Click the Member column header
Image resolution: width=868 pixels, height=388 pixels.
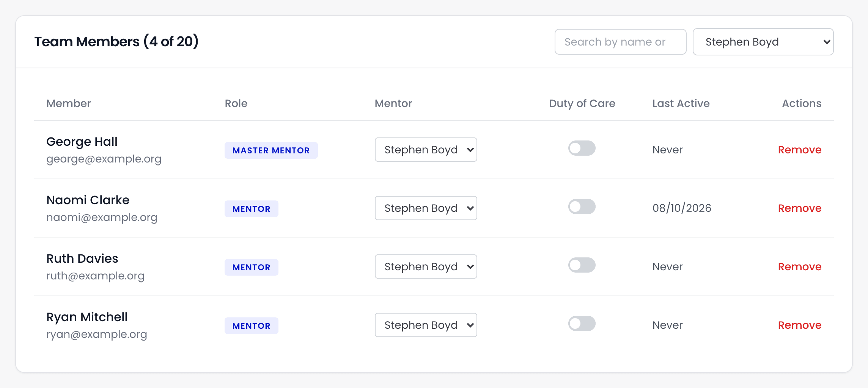point(68,103)
